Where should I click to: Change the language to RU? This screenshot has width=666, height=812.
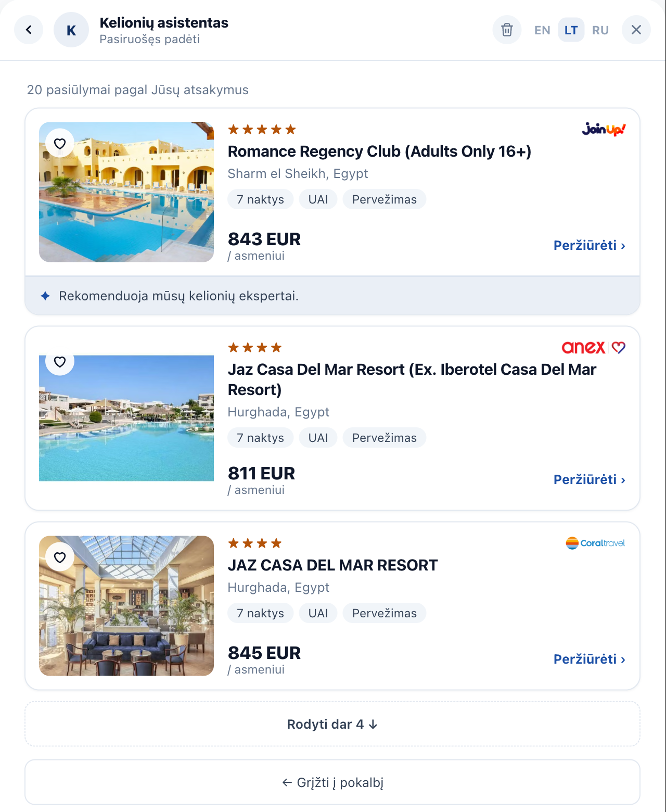(600, 30)
